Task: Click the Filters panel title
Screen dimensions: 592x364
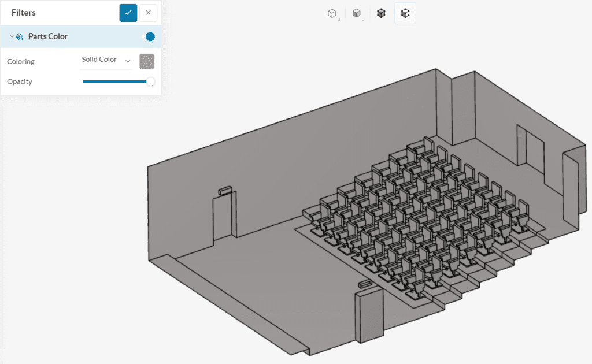Action: (24, 13)
